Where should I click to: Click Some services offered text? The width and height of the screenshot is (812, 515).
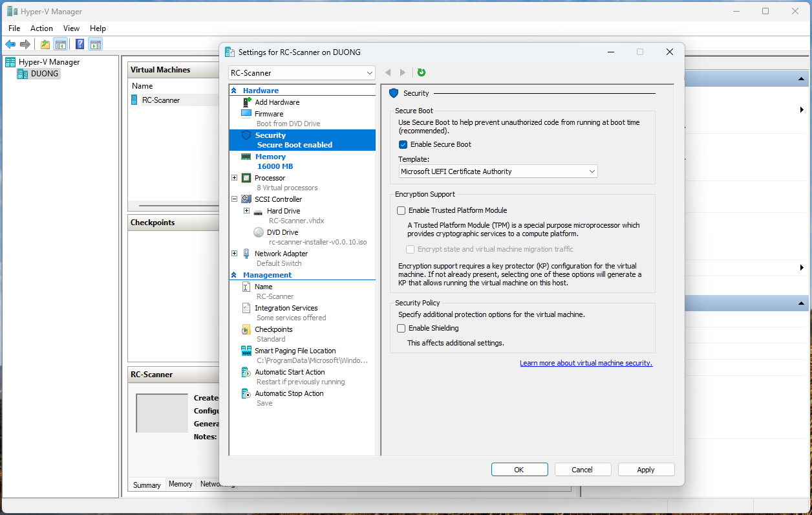pos(292,318)
